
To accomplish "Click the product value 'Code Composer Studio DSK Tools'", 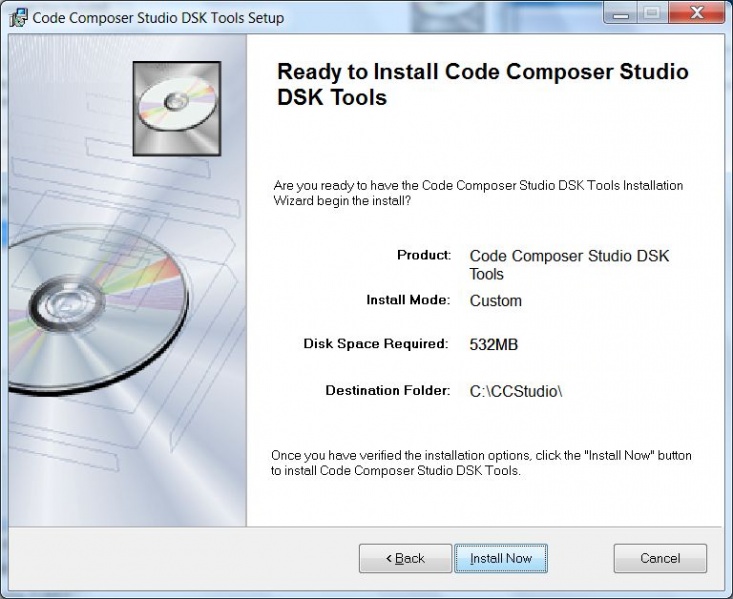I will click(x=569, y=265).
